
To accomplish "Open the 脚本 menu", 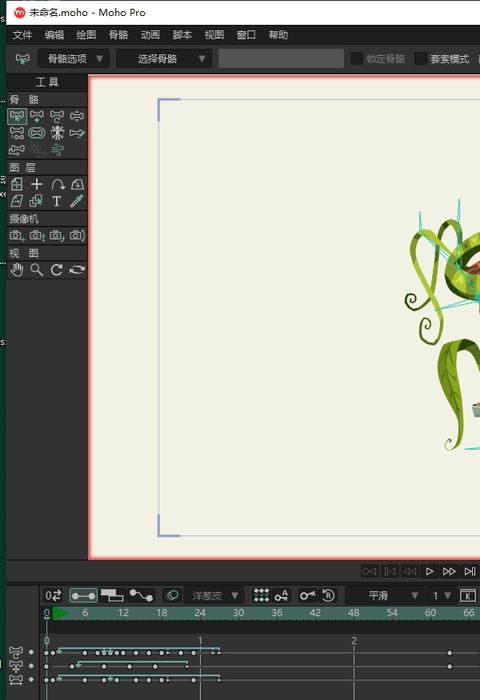I will tap(182, 35).
